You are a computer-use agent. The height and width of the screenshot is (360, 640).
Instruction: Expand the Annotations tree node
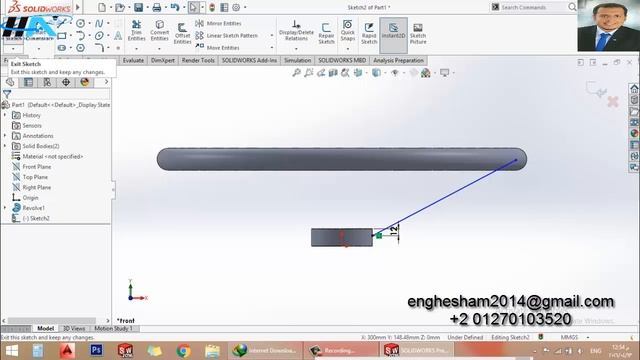[5, 136]
